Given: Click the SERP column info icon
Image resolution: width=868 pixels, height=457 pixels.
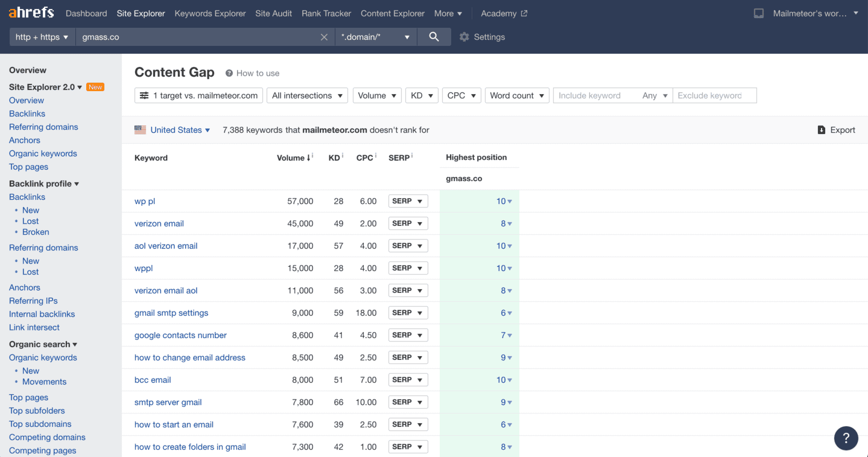Looking at the screenshot, I should [412, 156].
